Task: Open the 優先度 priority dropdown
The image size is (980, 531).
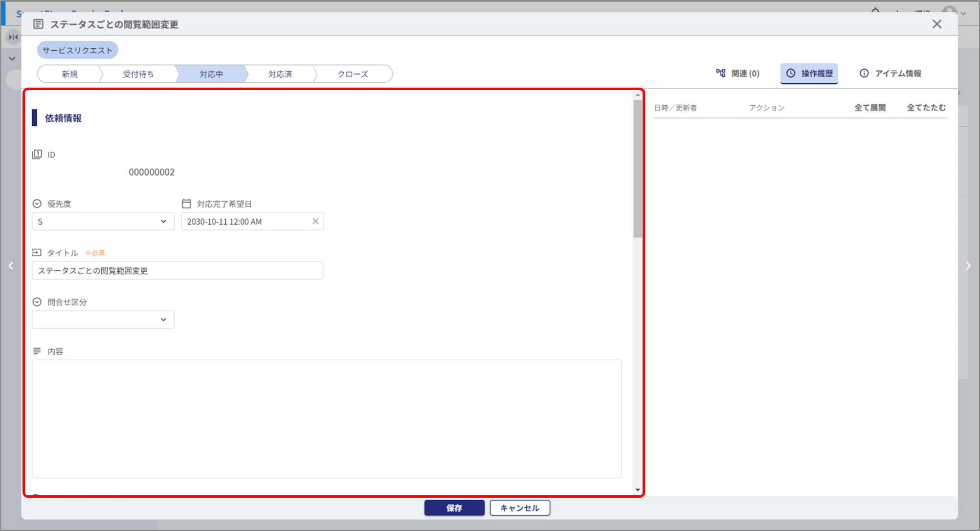Action: 103,221
